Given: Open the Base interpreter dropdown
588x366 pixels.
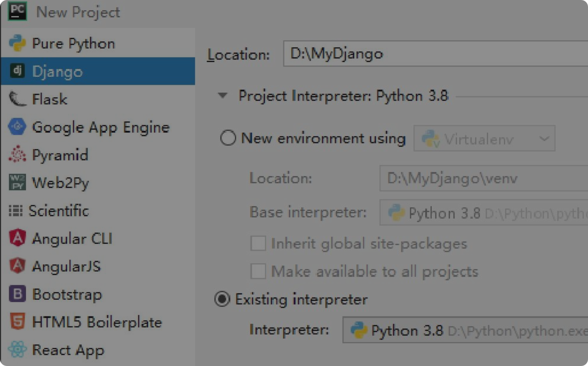Looking at the screenshot, I should [484, 212].
